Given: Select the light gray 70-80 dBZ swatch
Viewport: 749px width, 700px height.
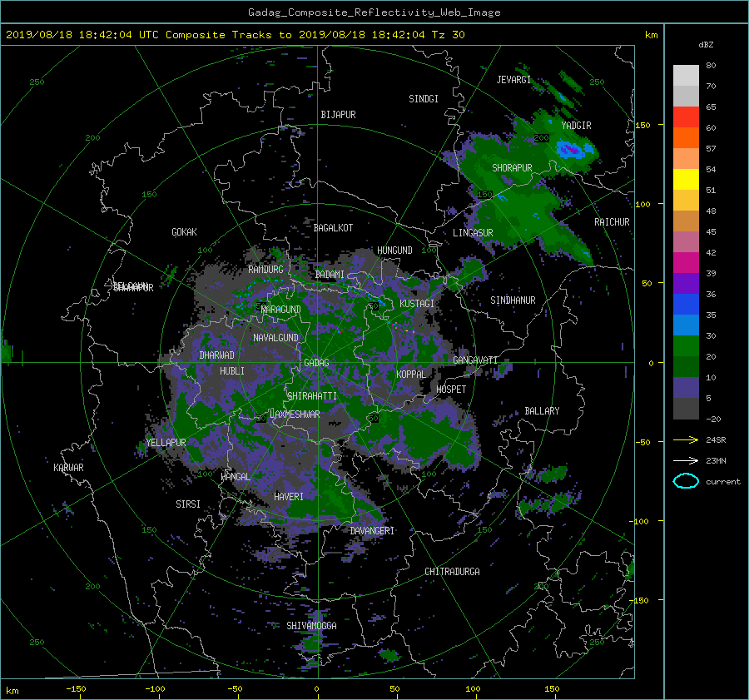Looking at the screenshot, I should pos(686,76).
